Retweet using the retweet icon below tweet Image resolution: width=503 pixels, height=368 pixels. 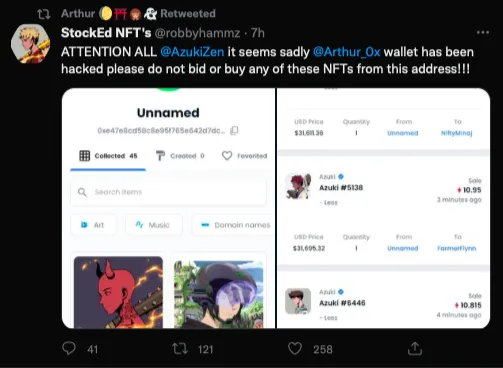click(x=180, y=349)
